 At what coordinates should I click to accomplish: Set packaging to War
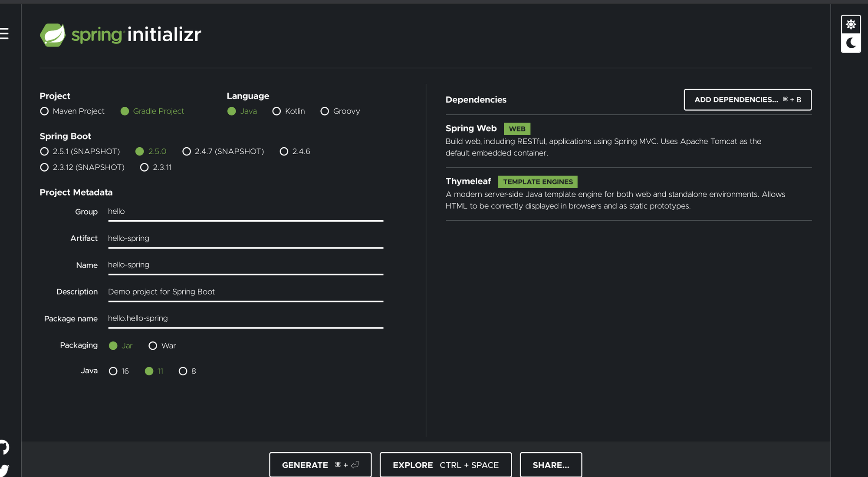(153, 346)
